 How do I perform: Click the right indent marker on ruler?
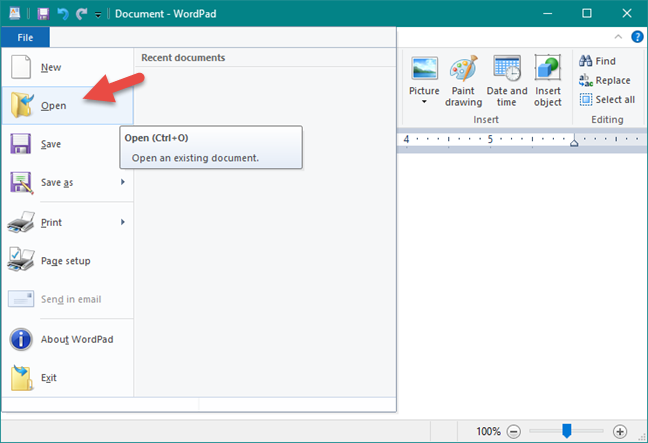click(574, 142)
